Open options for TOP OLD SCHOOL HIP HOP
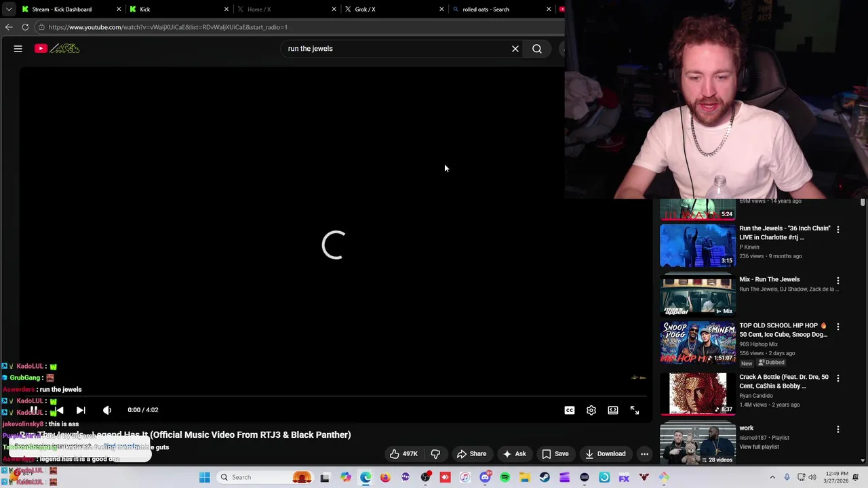This screenshot has height=488, width=868. [x=838, y=327]
